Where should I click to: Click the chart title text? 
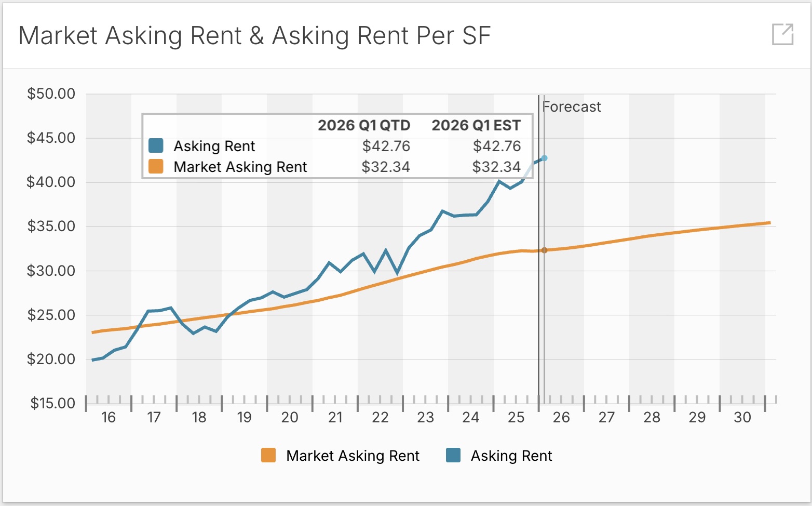(255, 35)
